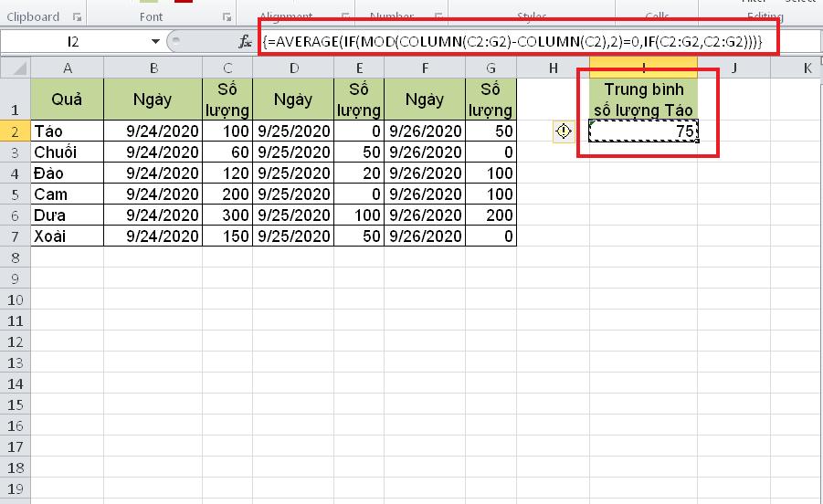This screenshot has height=504, width=823.
Task: Select cell E4 with value 20
Action: click(359, 173)
